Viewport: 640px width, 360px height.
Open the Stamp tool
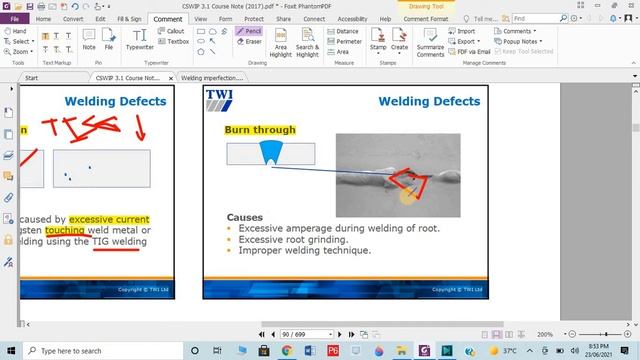pyautogui.click(x=378, y=40)
